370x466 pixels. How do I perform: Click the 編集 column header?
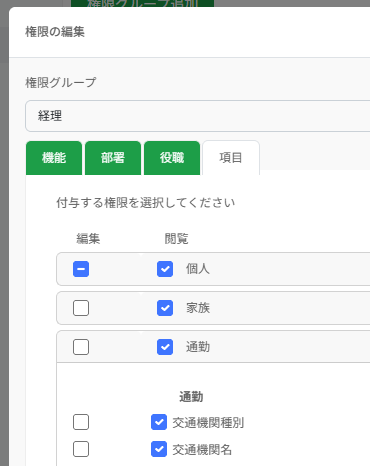pos(88,239)
